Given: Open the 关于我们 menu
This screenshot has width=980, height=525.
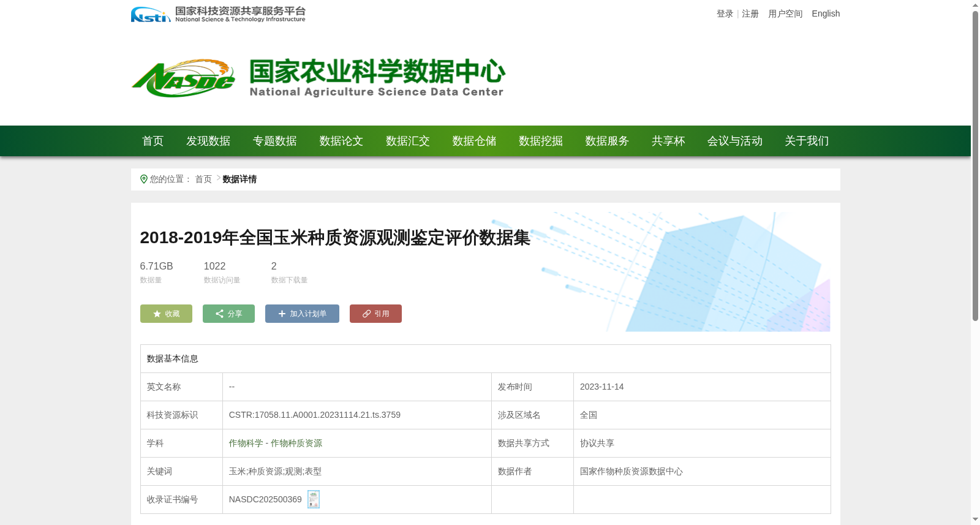Looking at the screenshot, I should click(x=807, y=141).
